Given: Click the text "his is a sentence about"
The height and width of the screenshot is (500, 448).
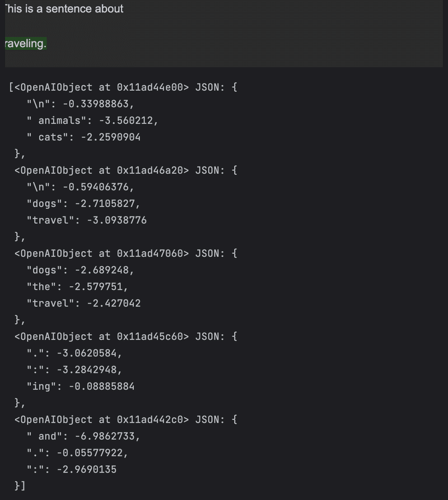Looking at the screenshot, I should 64,8.
